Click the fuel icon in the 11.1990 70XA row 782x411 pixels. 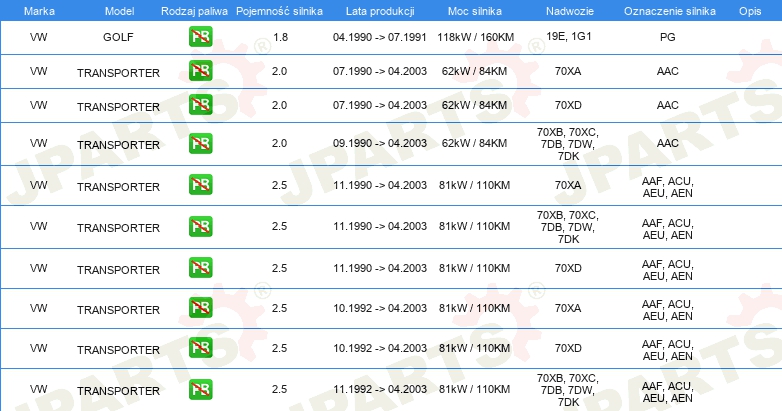[200, 185]
